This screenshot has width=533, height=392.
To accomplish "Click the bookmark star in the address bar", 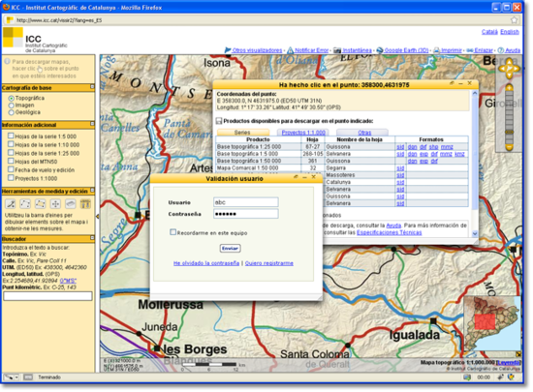I will [515, 20].
